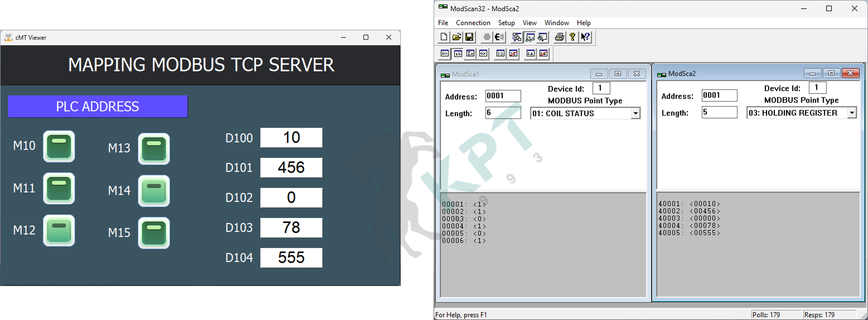Click the PLC ADDRESS header button
Viewport: 868px width, 320px height.
tap(98, 106)
